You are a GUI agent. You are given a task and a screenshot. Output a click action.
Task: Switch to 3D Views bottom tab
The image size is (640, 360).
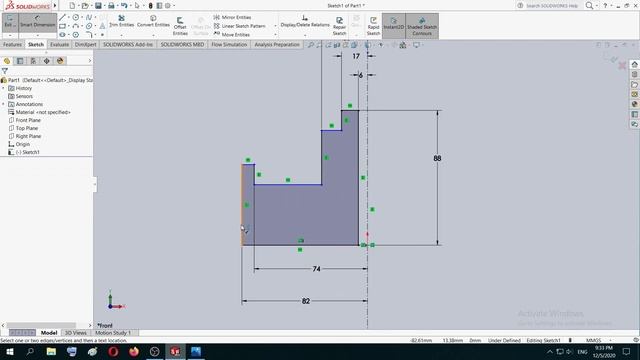click(76, 333)
